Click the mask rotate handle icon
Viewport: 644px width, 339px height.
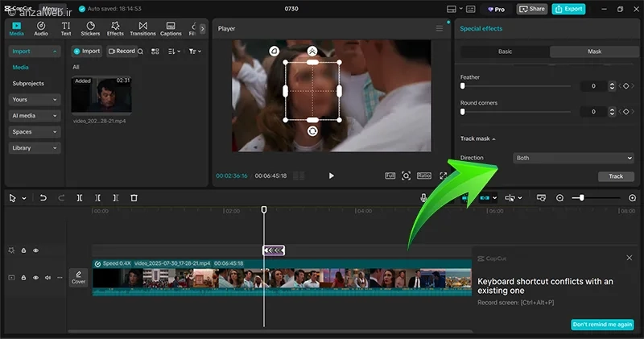pyautogui.click(x=312, y=131)
